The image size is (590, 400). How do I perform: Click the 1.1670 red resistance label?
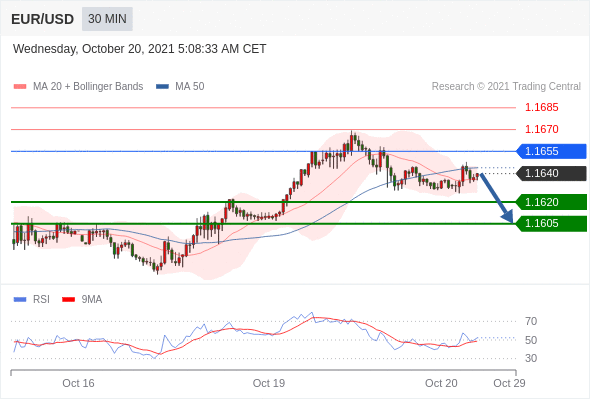pyautogui.click(x=542, y=129)
